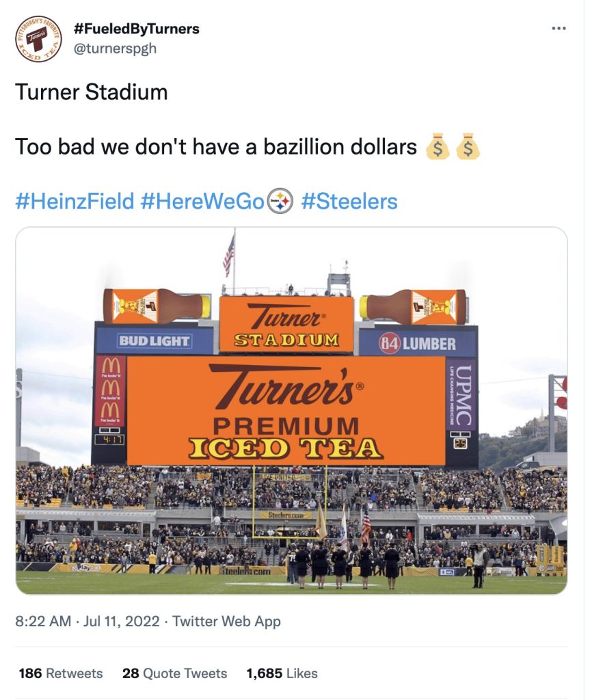Screen dimensions: 590x700
Task: Open the #HereWeGo hashtag
Action: (202, 202)
